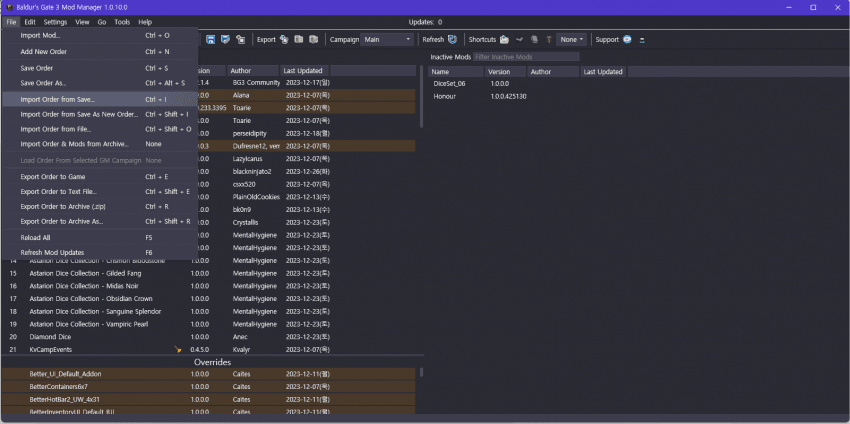This screenshot has width=850, height=424.
Task: Open the Settings menu
Action: (x=55, y=22)
